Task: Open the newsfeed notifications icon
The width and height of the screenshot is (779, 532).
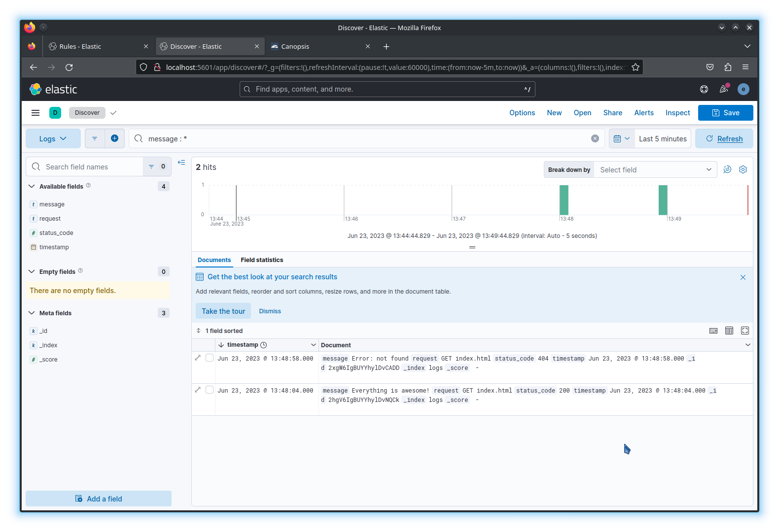Action: point(724,89)
